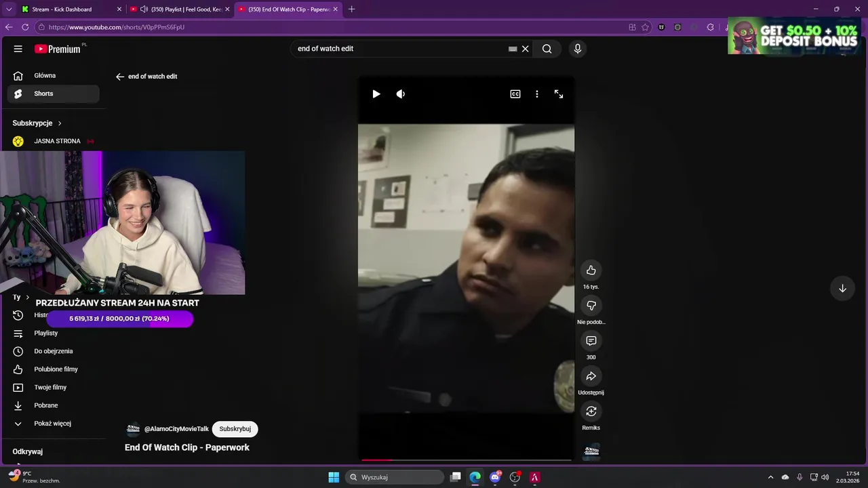Open the Windows Start menu

click(x=334, y=477)
